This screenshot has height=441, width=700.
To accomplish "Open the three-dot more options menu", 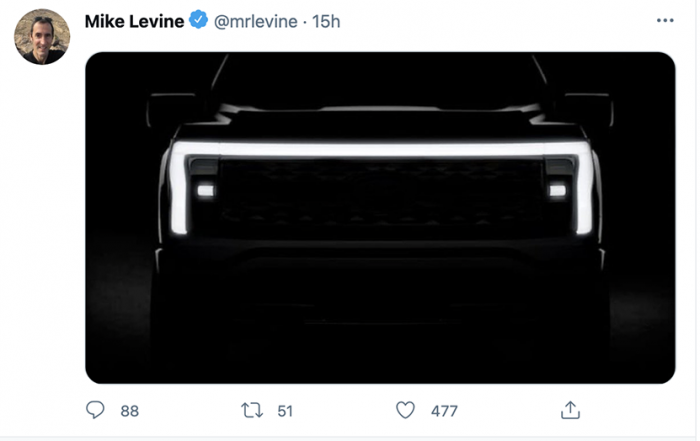I will [665, 21].
